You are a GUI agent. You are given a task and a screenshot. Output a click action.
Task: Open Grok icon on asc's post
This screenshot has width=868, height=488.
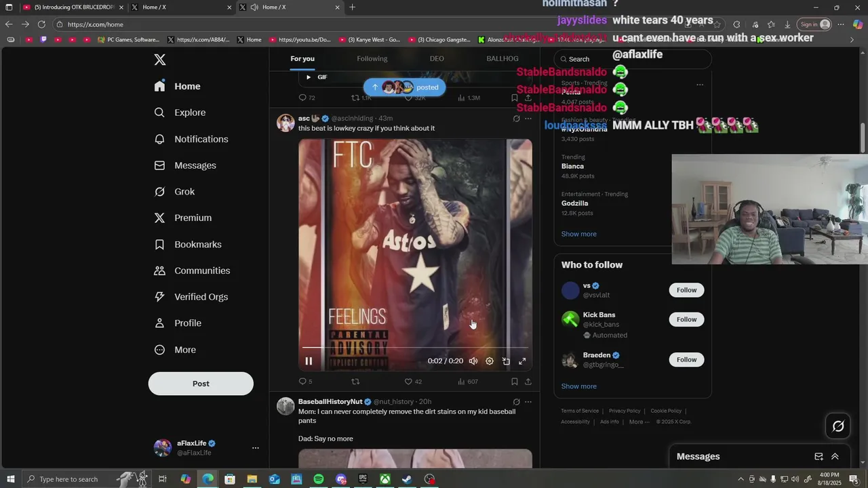516,119
